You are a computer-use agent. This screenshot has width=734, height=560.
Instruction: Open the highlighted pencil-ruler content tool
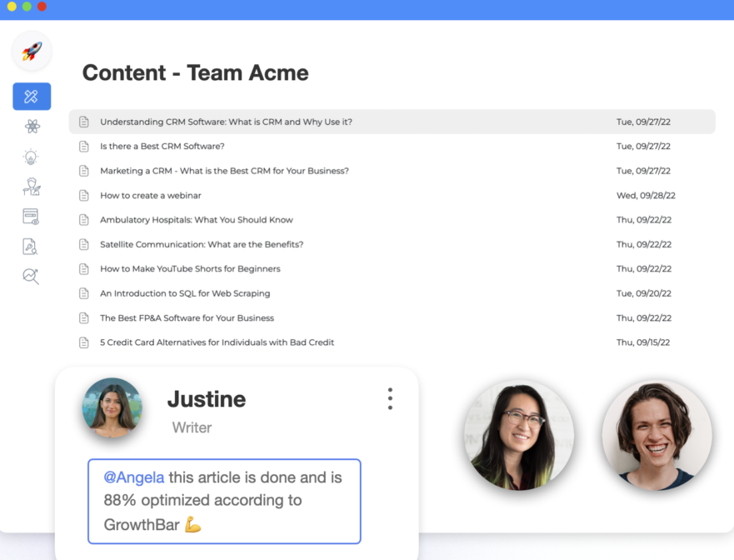pyautogui.click(x=32, y=97)
